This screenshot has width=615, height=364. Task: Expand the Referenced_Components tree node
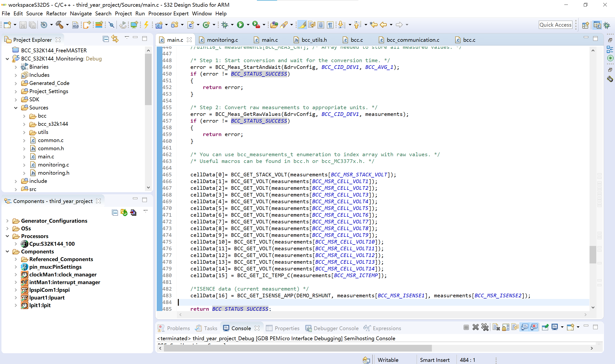coord(16,259)
